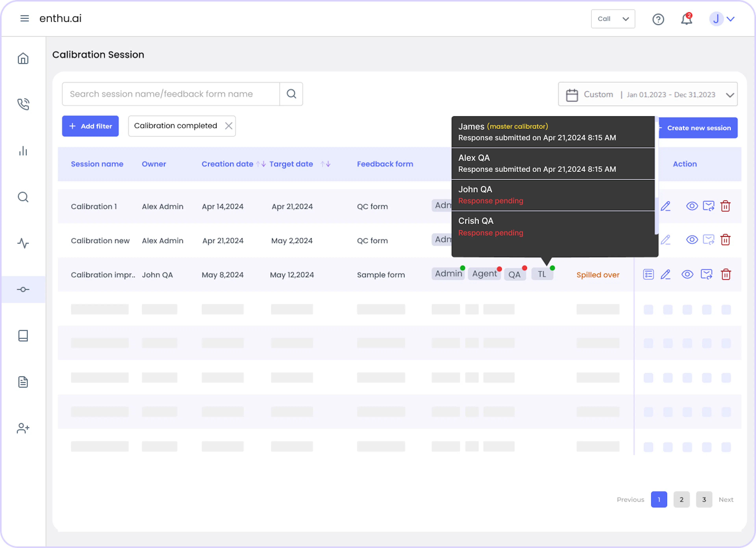Edit the Calibration impr.. session
The image size is (756, 548).
point(665,274)
